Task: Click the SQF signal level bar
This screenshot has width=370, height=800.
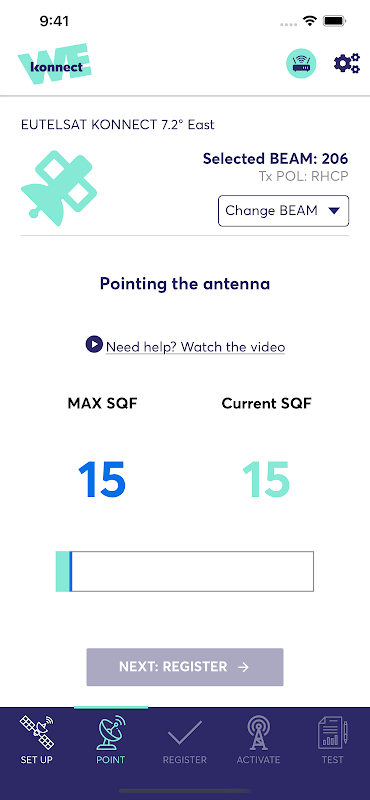Action: tap(185, 571)
